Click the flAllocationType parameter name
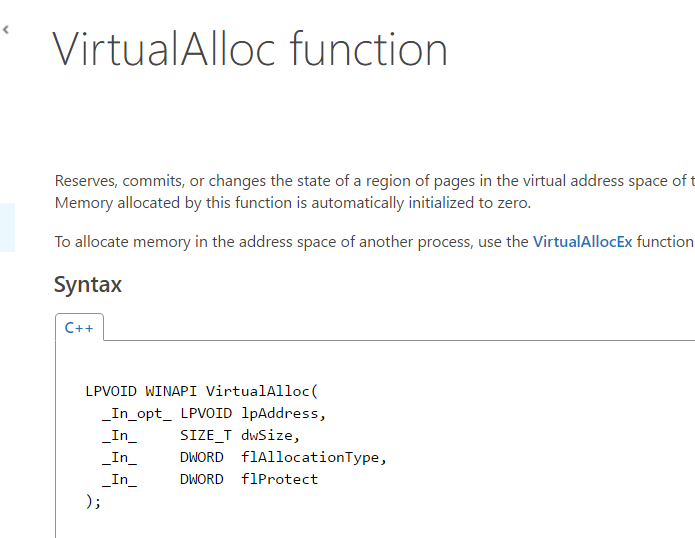695x538 pixels. click(x=309, y=457)
